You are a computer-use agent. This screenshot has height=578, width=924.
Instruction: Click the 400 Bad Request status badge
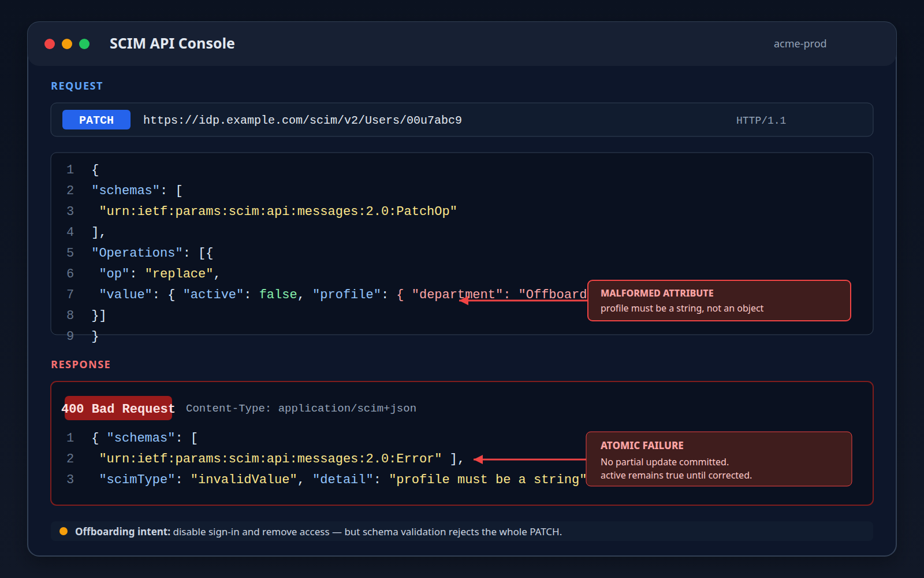click(118, 408)
